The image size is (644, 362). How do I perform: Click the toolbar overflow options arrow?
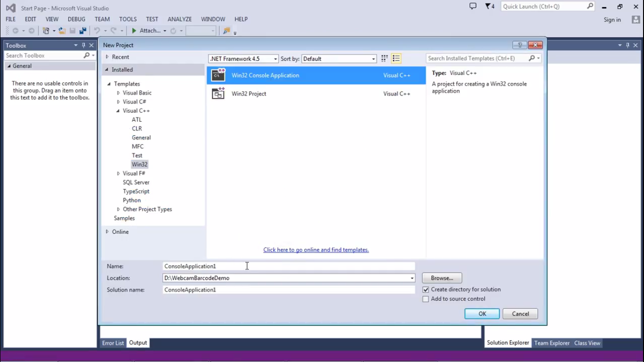click(235, 33)
